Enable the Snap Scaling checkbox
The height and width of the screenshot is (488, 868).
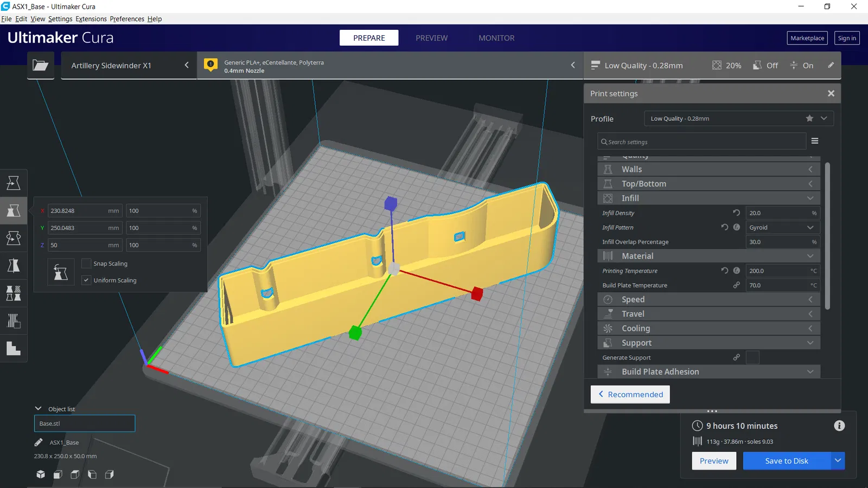point(86,264)
